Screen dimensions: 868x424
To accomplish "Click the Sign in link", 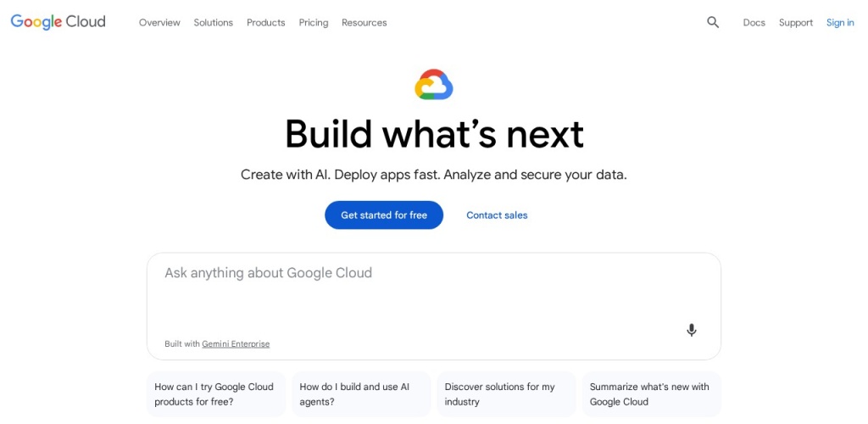I will tap(840, 23).
